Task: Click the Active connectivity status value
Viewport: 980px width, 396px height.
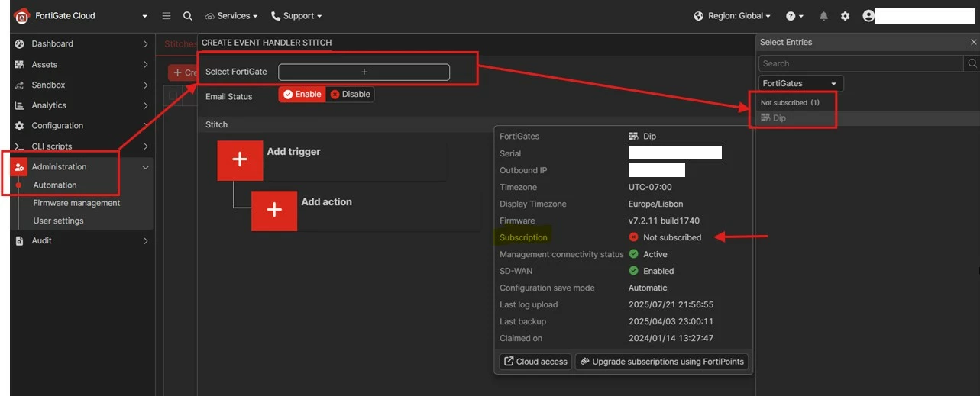Action: [655, 254]
